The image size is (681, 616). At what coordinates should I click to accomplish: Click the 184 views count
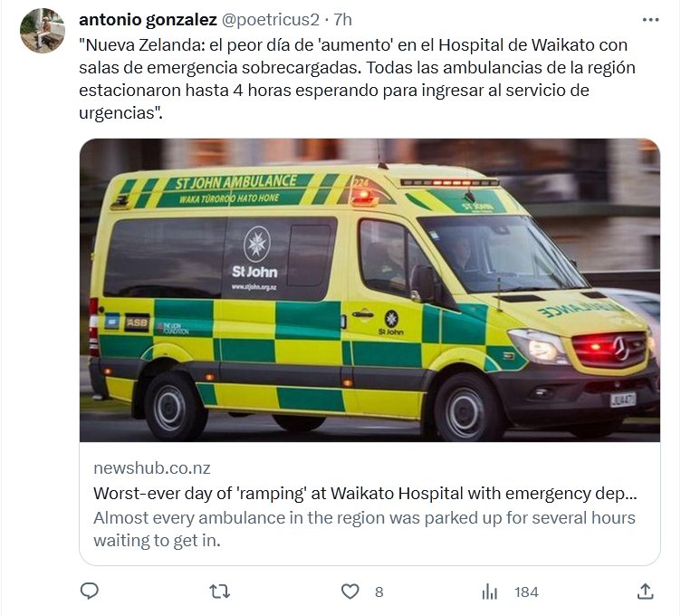(526, 592)
